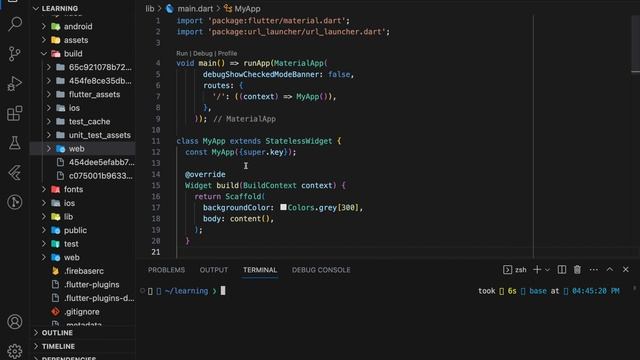Click the zsh terminal shell icon
Screen dimensions: 640x360
pyautogui.click(x=507, y=269)
